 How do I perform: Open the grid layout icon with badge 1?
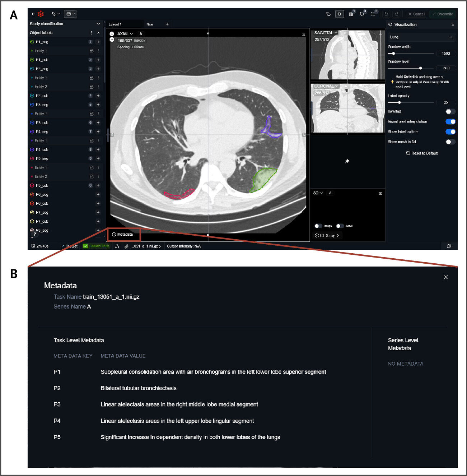coord(351,14)
